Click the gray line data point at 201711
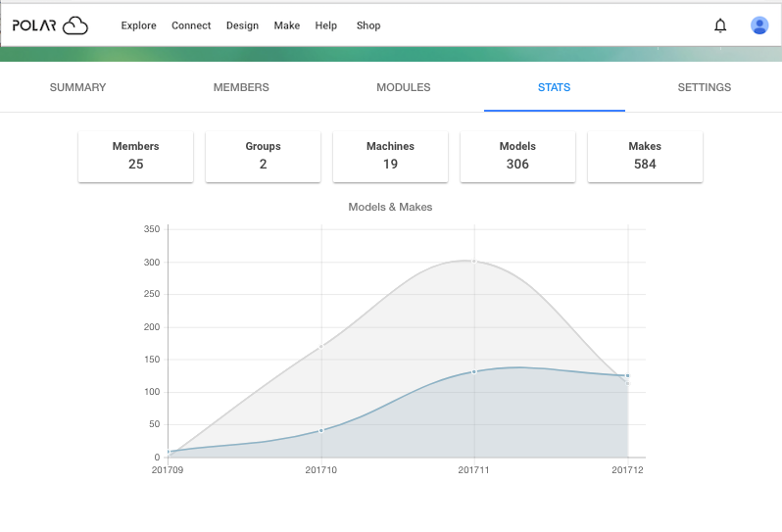The height and width of the screenshot is (532, 782). point(473,261)
